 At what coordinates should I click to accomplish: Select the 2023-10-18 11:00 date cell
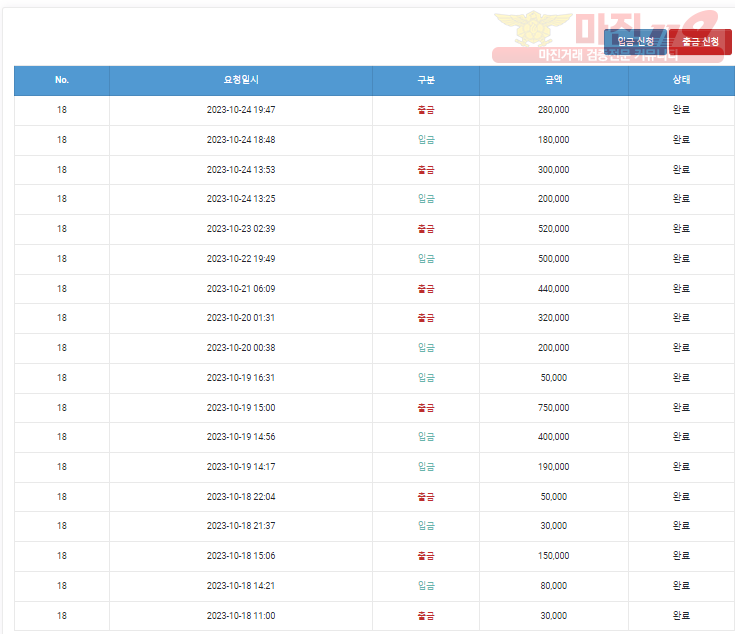[241, 615]
